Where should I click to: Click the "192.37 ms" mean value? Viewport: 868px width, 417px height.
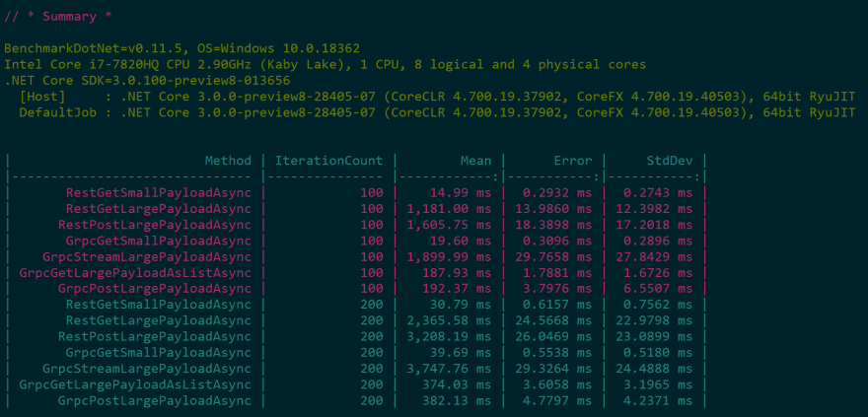pyautogui.click(x=457, y=289)
